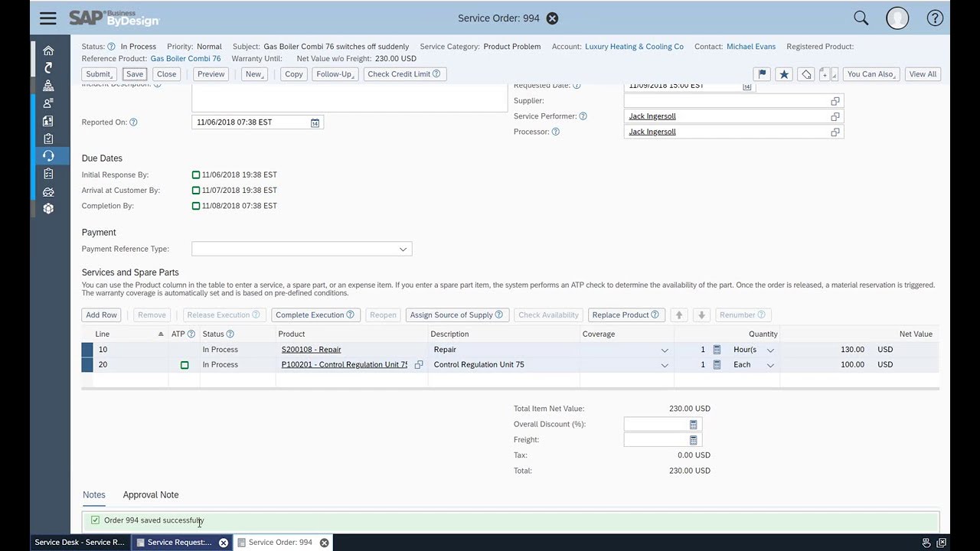Image resolution: width=980 pixels, height=551 pixels.
Task: Switch to Service Request taskbar tab
Action: [x=180, y=543]
